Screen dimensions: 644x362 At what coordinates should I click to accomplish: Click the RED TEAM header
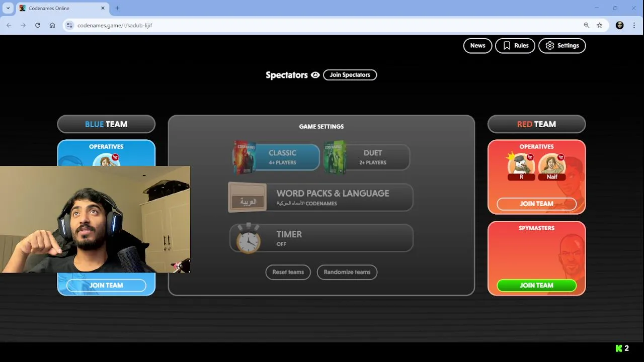coord(536,124)
